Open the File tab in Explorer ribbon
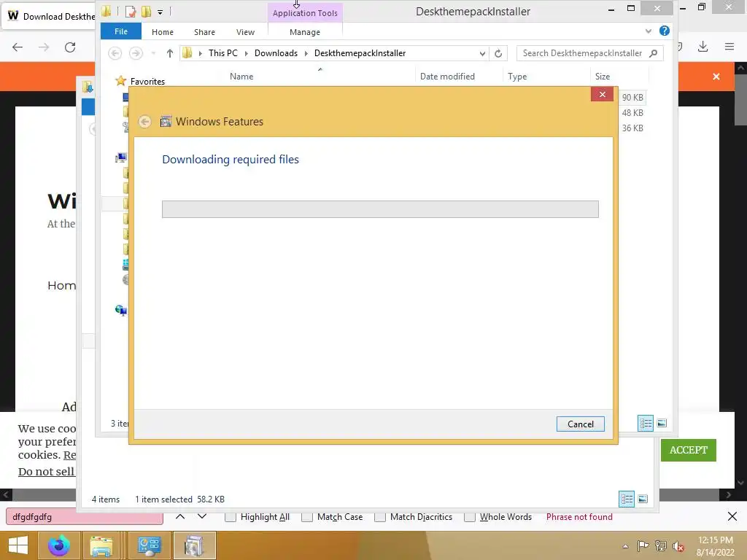747x560 pixels. pyautogui.click(x=121, y=31)
